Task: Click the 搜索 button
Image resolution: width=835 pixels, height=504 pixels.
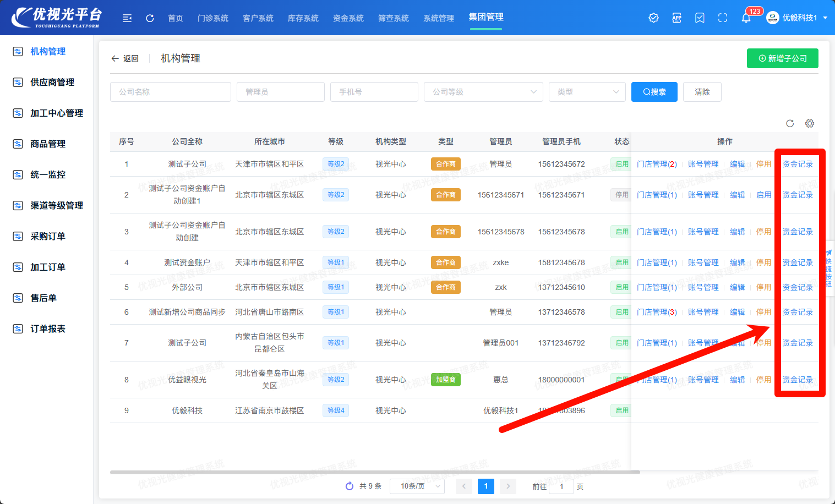Action: [x=654, y=92]
